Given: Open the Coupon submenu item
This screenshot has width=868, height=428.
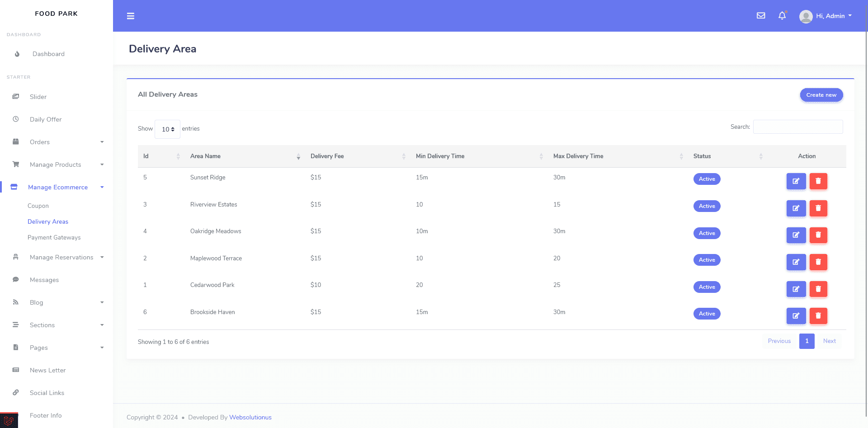Looking at the screenshot, I should pos(38,206).
